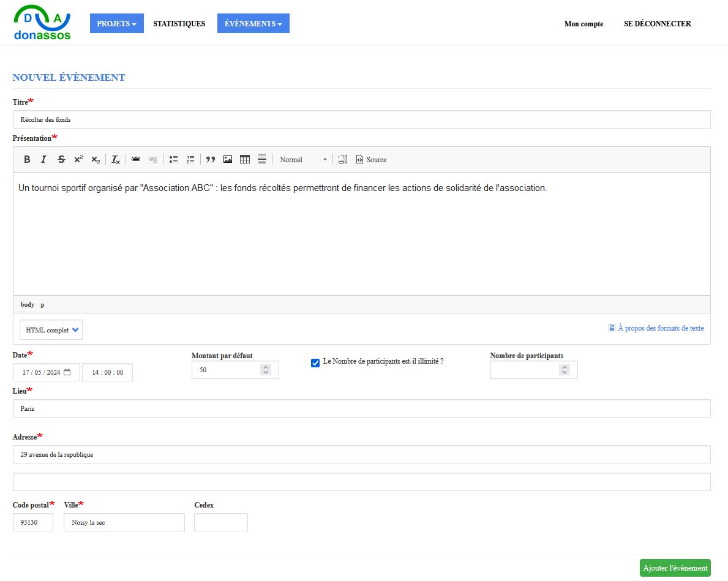Uncheck the unlimited participants checkbox
Image resolution: width=728 pixels, height=581 pixels.
[x=315, y=363]
